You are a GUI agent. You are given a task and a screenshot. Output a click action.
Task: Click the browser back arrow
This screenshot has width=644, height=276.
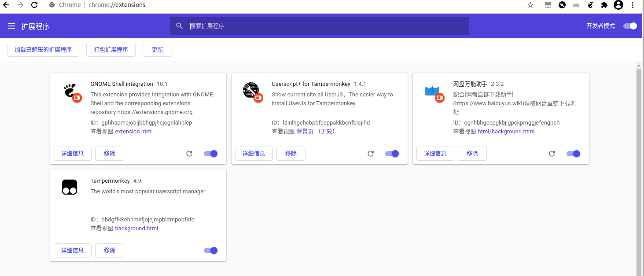(x=6, y=5)
